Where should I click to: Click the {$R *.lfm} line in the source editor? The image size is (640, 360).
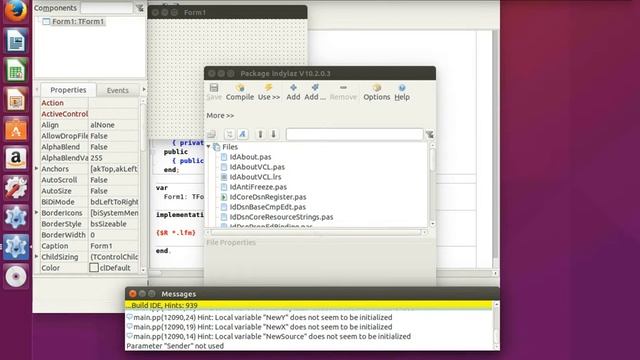(176, 233)
